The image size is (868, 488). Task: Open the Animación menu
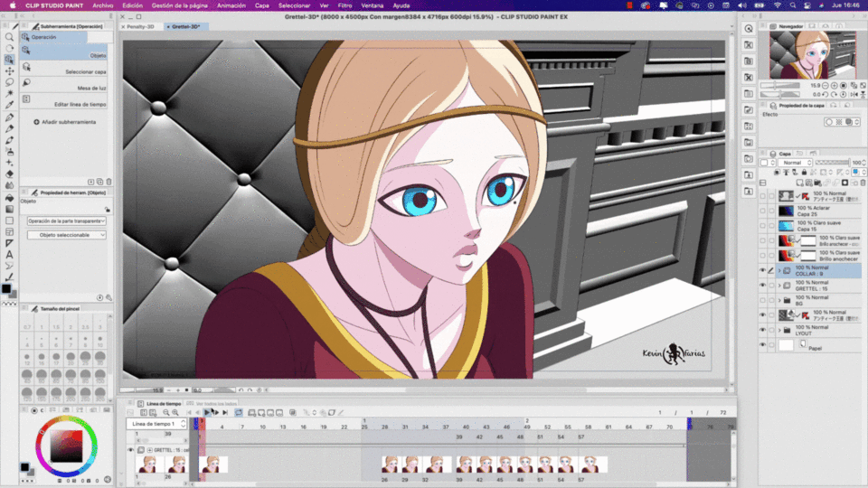click(231, 5)
